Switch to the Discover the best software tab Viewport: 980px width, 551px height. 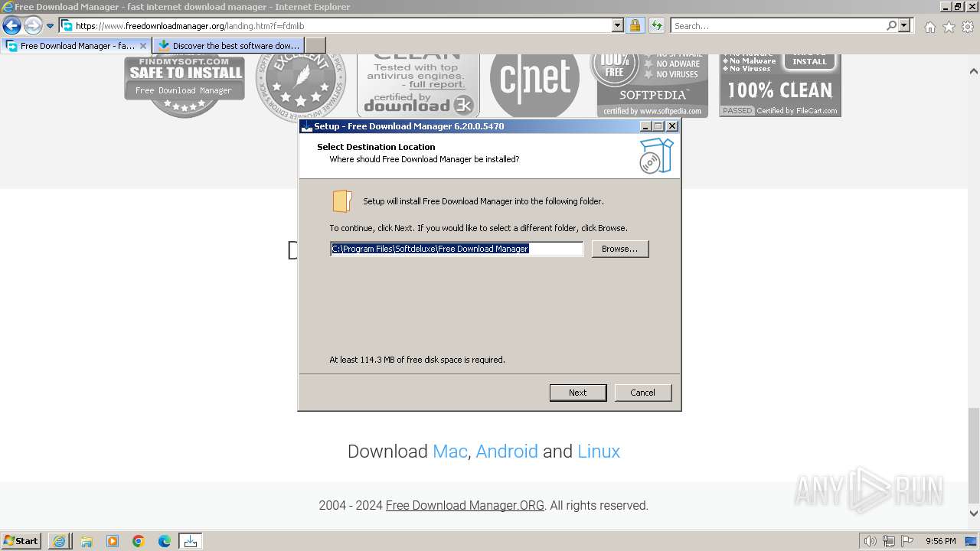[228, 46]
